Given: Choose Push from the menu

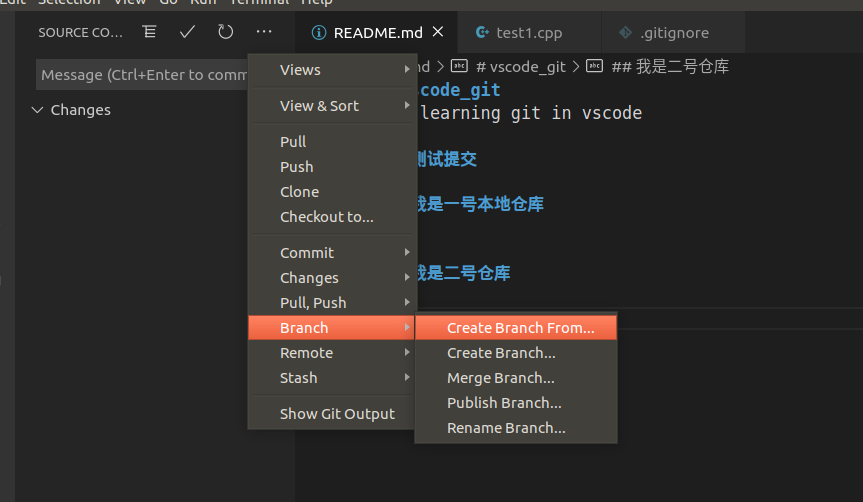Looking at the screenshot, I should pyautogui.click(x=332, y=167).
